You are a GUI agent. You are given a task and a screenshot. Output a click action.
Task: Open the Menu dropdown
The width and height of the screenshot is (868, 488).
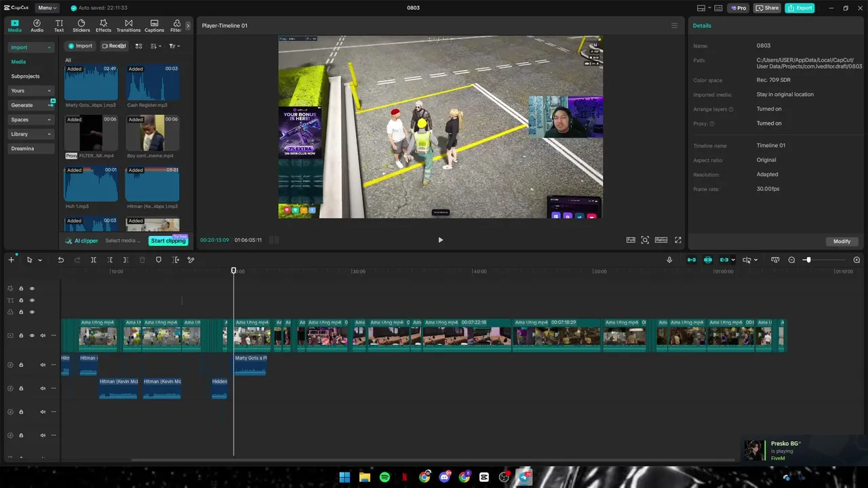tap(47, 8)
